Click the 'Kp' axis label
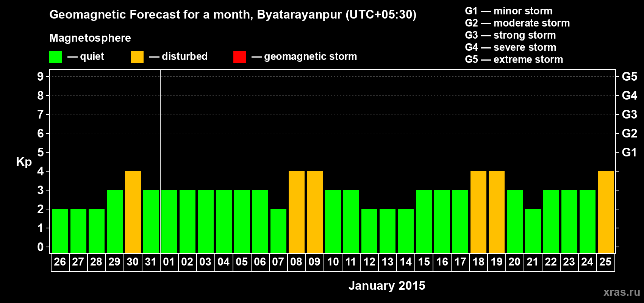Image resolution: width=644 pixels, height=303 pixels. point(24,162)
